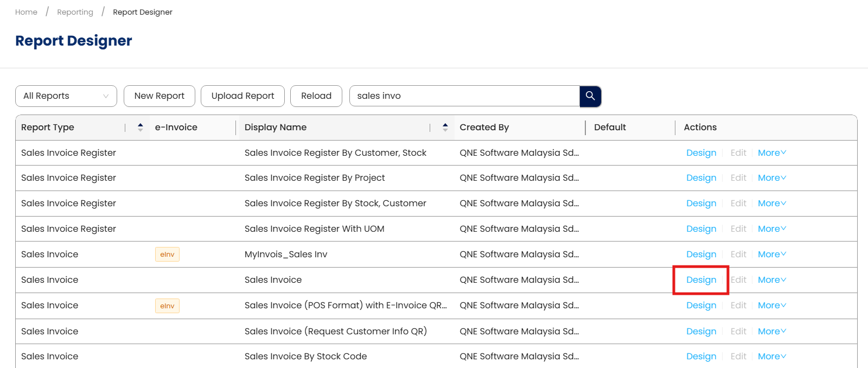This screenshot has height=368, width=868.
Task: Expand More menu for MyInvois_Sales Inv row
Action: click(x=771, y=255)
